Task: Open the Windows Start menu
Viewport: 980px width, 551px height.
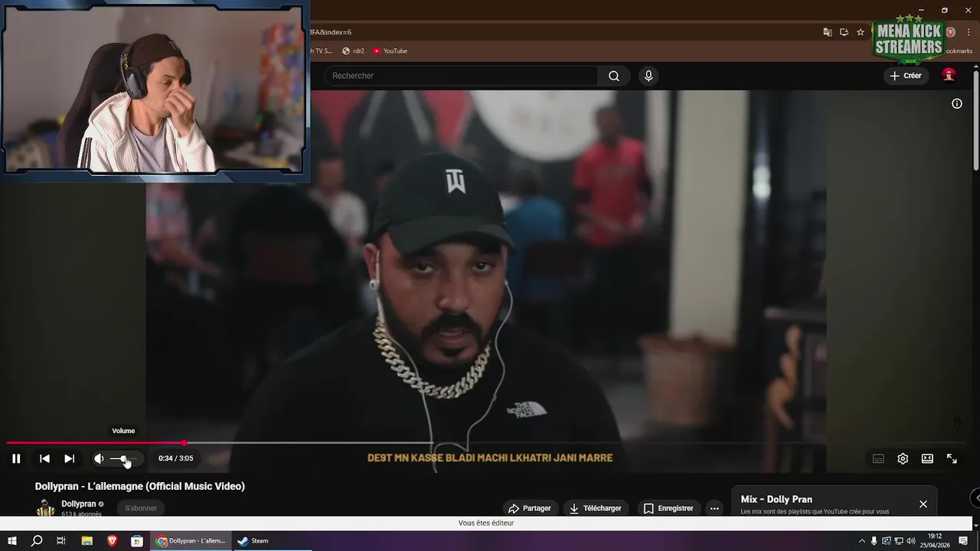Action: [x=12, y=541]
